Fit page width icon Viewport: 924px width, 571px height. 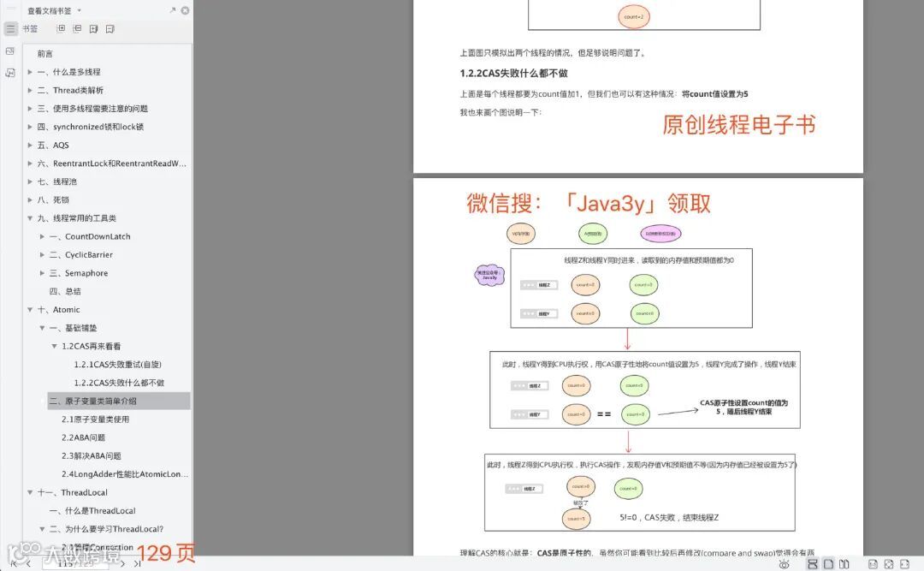904,564
